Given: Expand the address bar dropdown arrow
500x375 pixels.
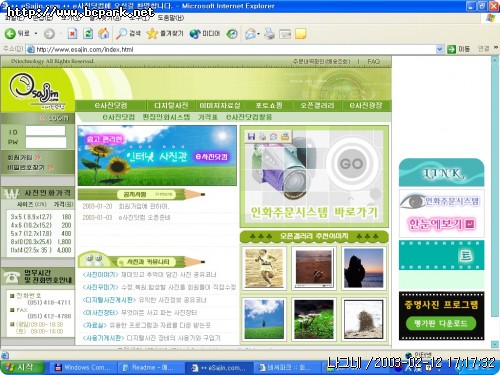Looking at the screenshot, I should point(440,49).
